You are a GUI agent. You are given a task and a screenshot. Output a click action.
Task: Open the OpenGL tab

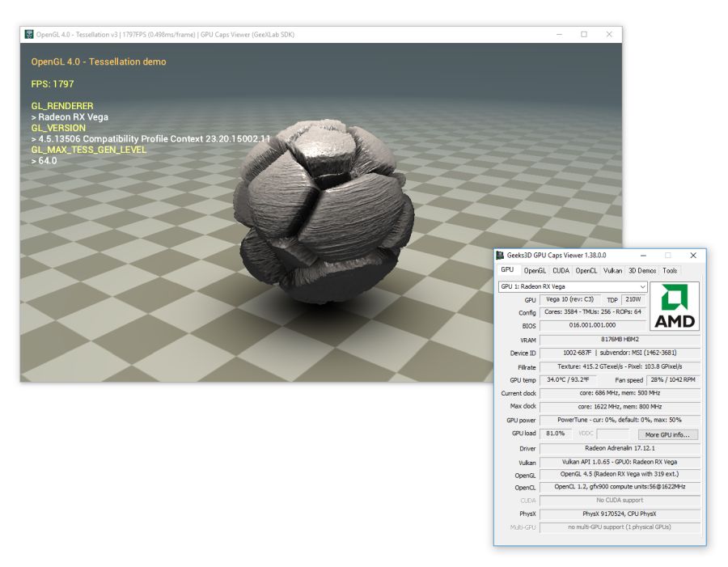[x=535, y=271]
